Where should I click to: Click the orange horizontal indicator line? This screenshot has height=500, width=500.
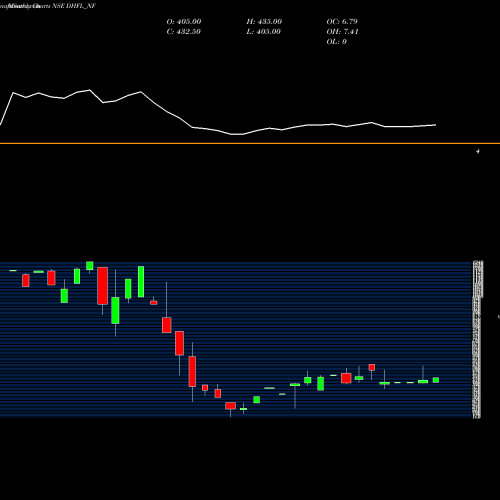pos(250,143)
